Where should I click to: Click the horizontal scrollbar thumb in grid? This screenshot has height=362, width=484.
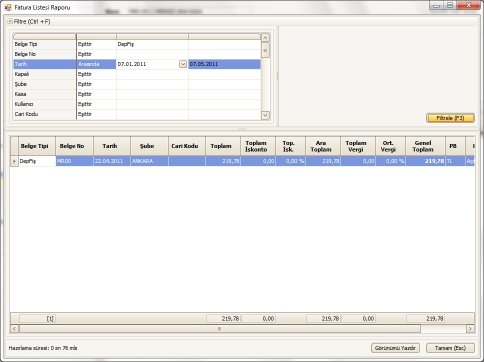[x=220, y=329]
